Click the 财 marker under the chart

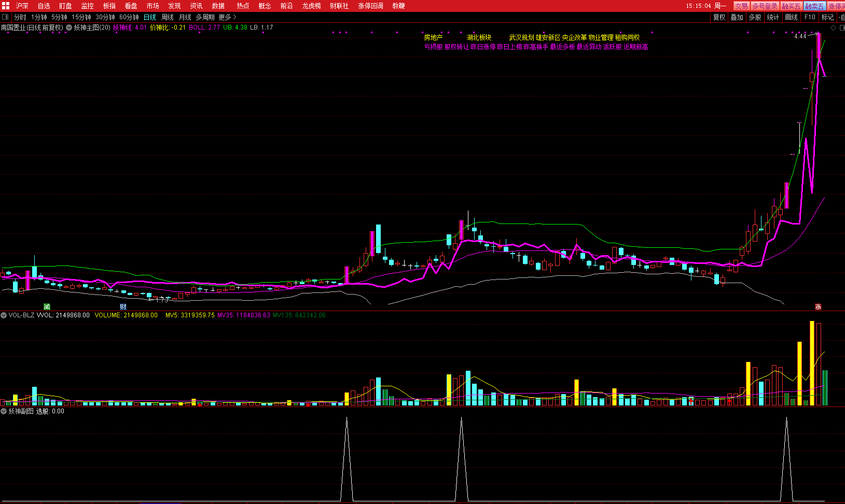pyautogui.click(x=123, y=307)
